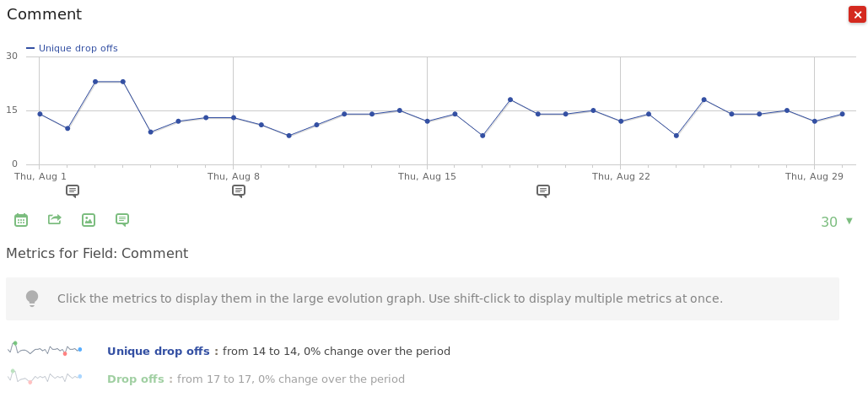Click the Drop offs sparkline thumbnail
Screen dimensions: 868x403
click(45, 377)
